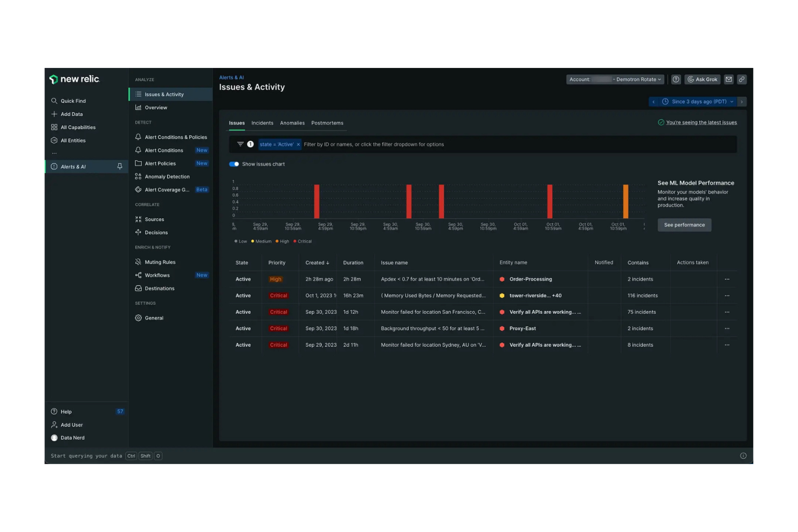This screenshot has width=798, height=532.
Task: Open the filter funnel icon
Action: point(240,144)
